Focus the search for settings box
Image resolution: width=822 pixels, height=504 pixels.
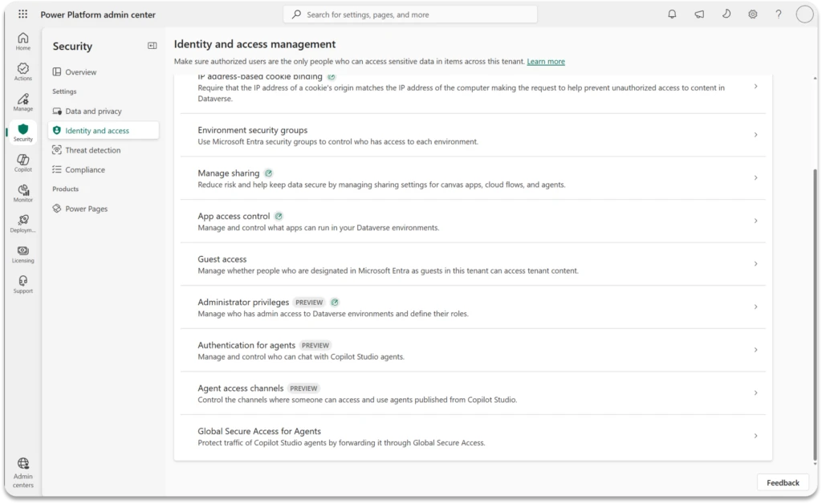click(410, 14)
